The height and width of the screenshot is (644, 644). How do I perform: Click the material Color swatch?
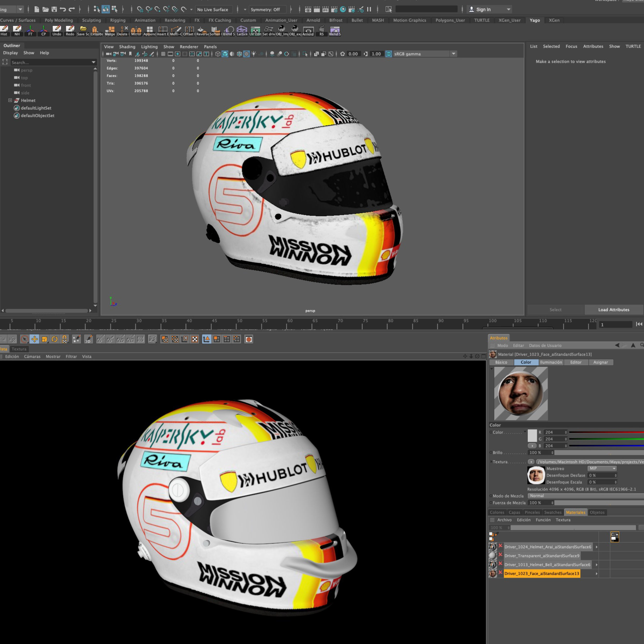pyautogui.click(x=532, y=436)
